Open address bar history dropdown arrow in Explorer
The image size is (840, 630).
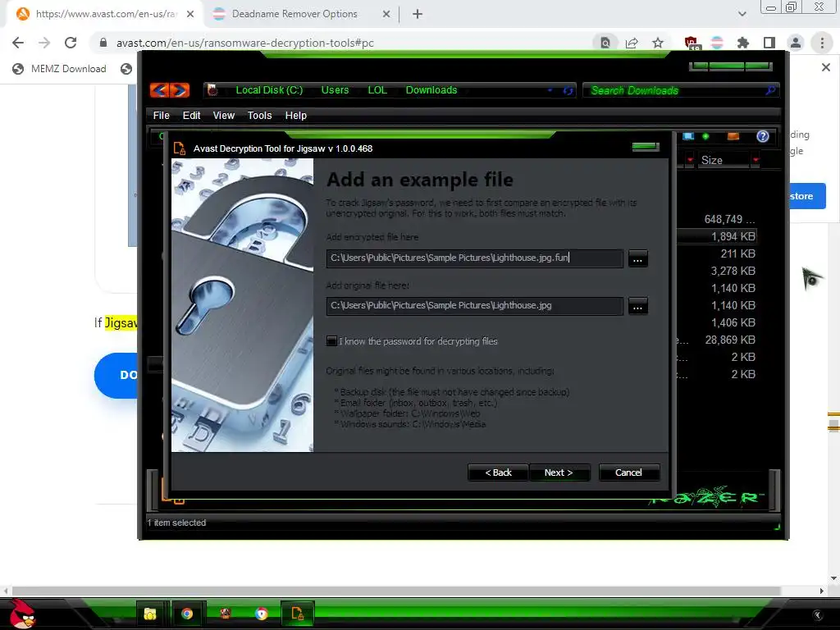pos(550,90)
